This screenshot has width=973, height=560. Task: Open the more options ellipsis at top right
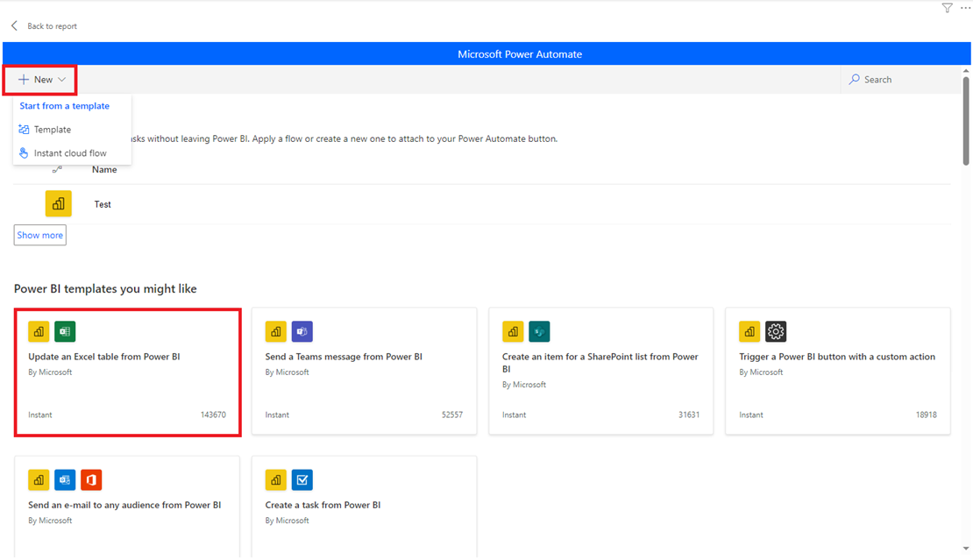[x=966, y=8]
